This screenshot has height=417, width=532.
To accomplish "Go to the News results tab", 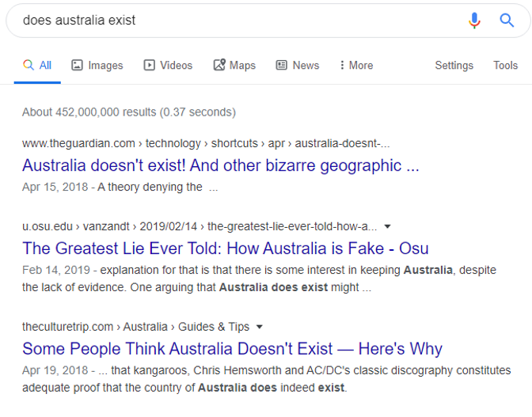I will pyautogui.click(x=298, y=66).
